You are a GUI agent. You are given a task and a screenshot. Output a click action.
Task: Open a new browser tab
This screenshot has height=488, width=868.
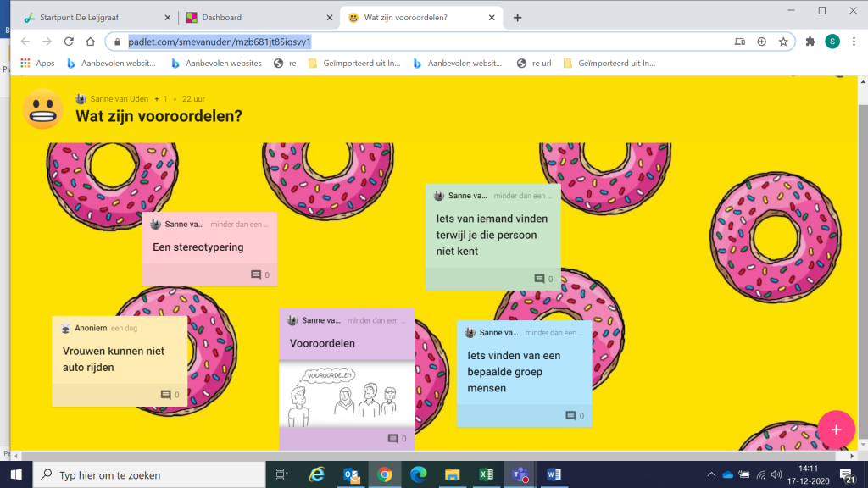pos(517,18)
